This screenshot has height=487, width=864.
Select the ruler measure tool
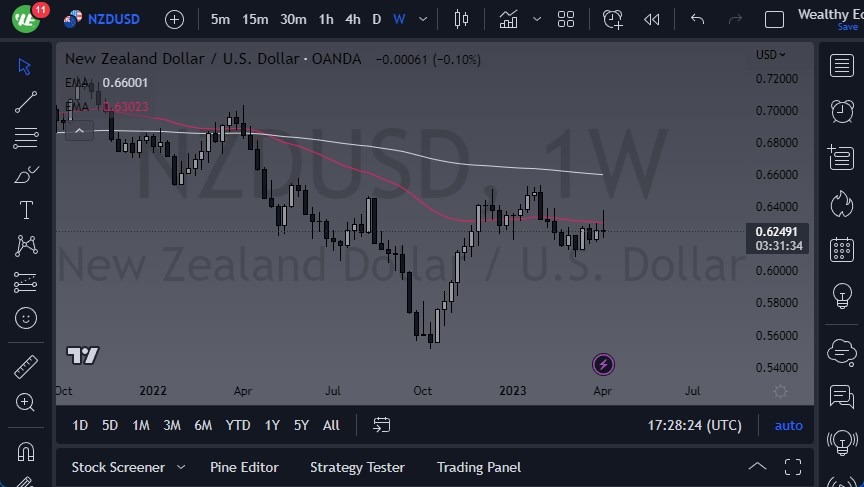point(26,367)
